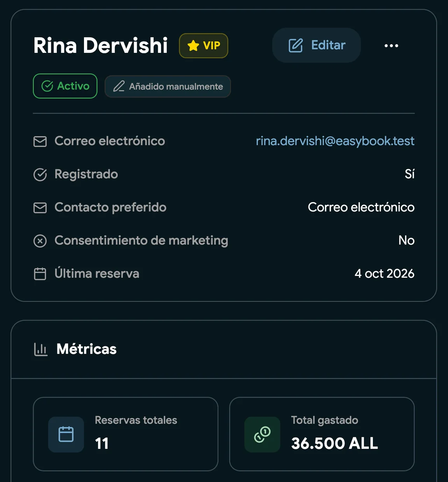This screenshot has height=482, width=448.
Task: Click the No value for marketing consent
Action: (x=406, y=240)
